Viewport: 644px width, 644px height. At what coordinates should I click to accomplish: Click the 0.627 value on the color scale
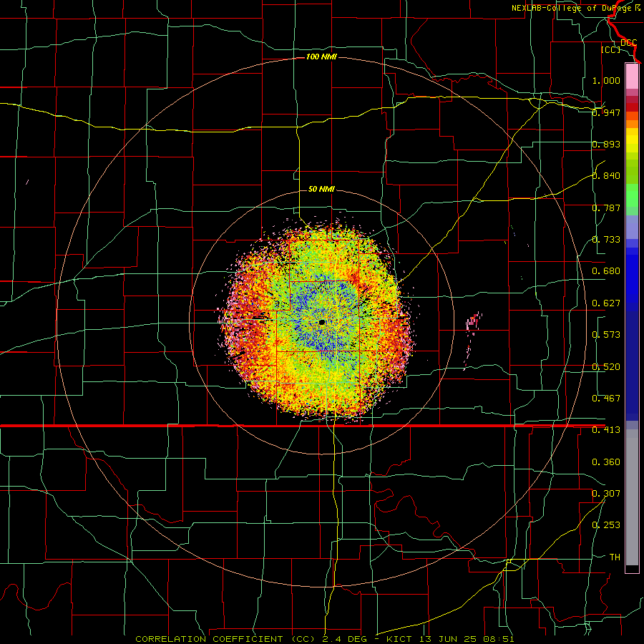pos(606,303)
